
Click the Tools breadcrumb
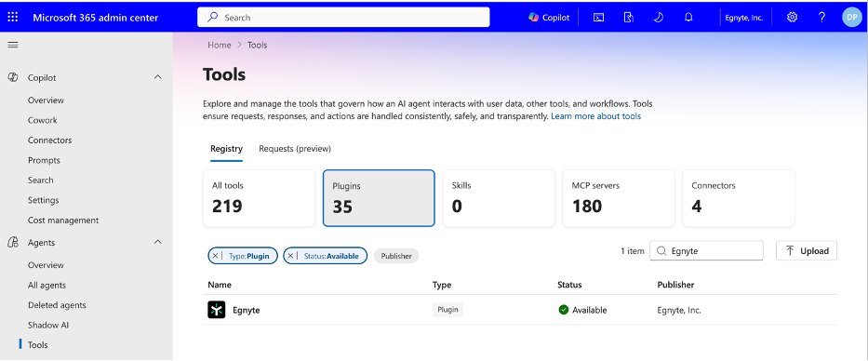tap(258, 45)
